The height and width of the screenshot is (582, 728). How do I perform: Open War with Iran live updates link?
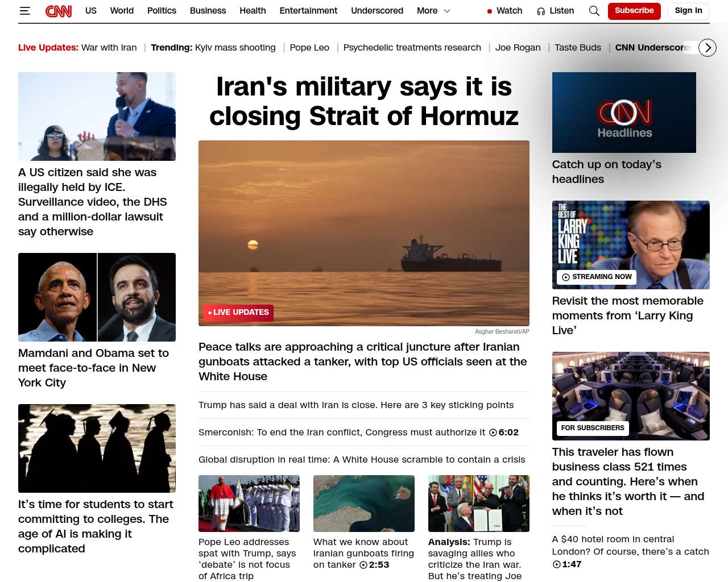click(109, 48)
